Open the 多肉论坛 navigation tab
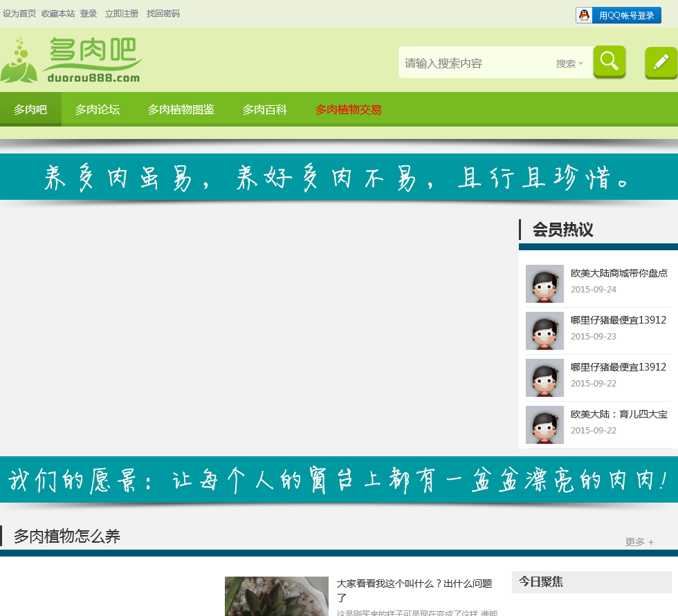Viewport: 678px width, 616px height. click(98, 109)
